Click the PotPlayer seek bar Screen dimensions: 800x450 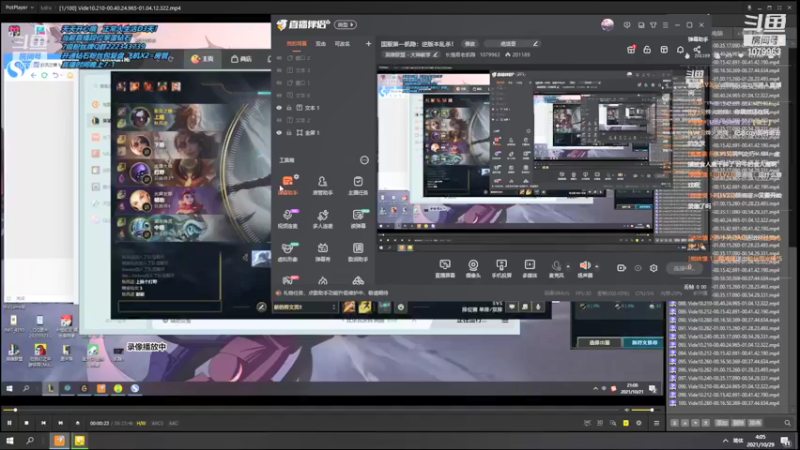[311, 410]
